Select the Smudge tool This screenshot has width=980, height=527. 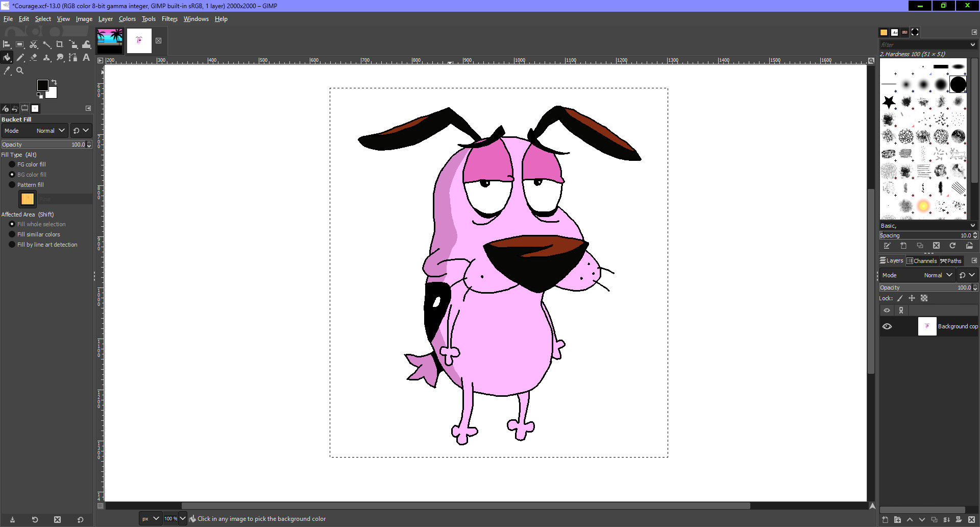60,57
